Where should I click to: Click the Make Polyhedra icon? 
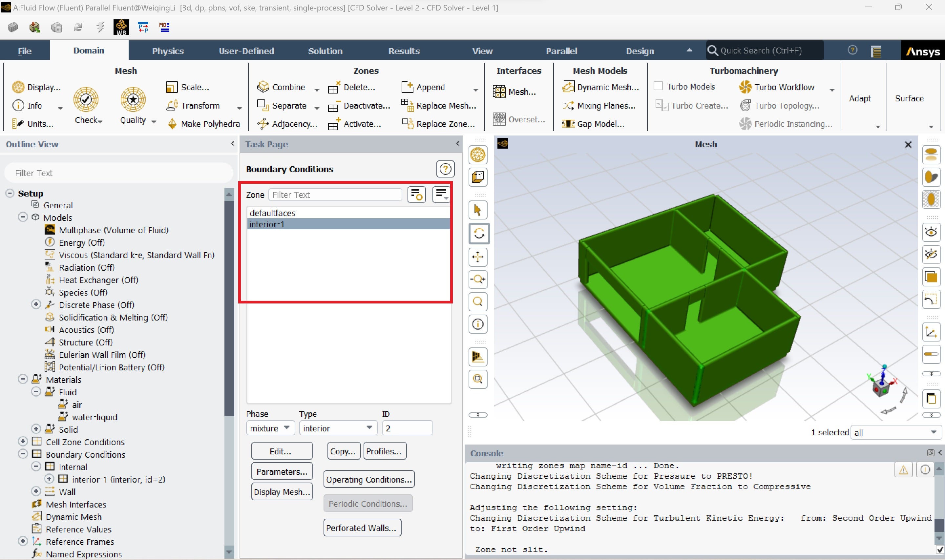pos(172,124)
